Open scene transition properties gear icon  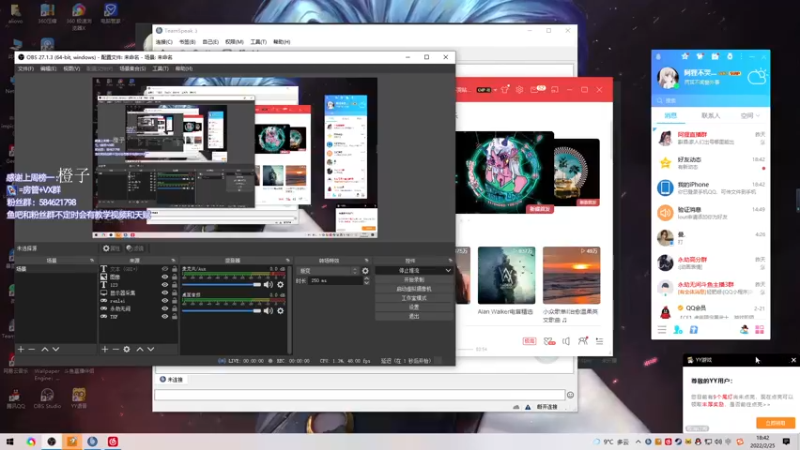365,271
